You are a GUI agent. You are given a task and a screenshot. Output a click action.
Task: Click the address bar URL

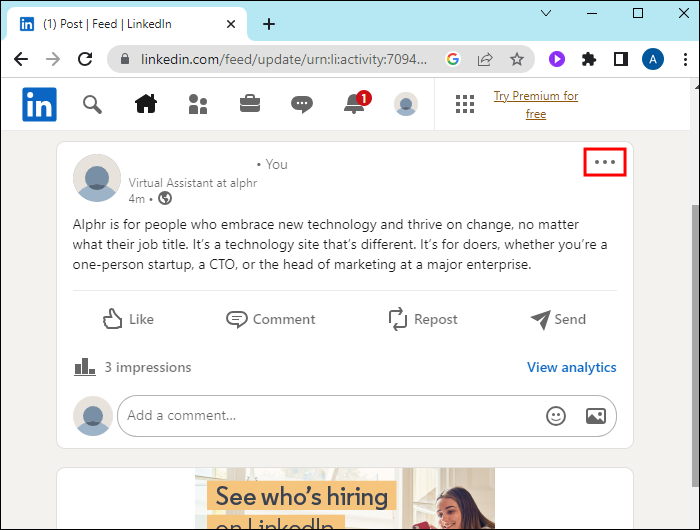click(283, 59)
